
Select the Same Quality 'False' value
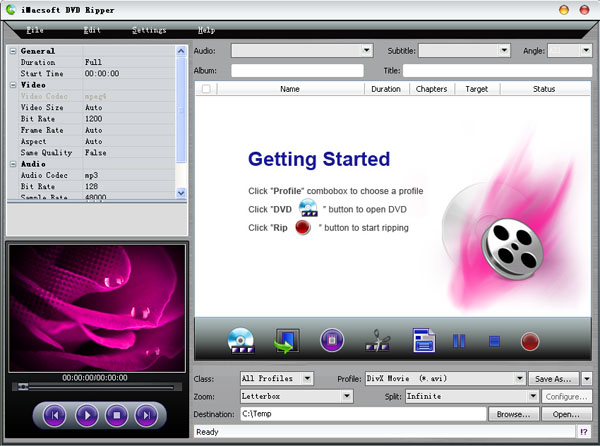pos(129,153)
